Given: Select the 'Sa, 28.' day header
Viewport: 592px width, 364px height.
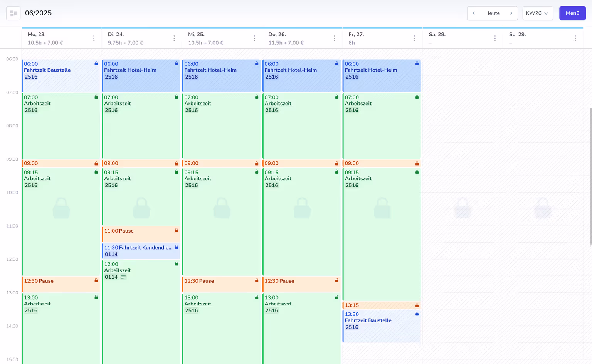Looking at the screenshot, I should tap(437, 34).
